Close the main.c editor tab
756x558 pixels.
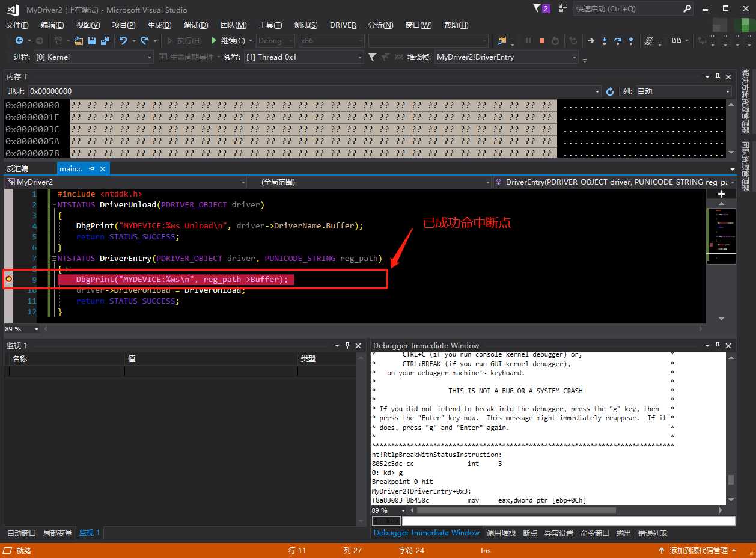coord(102,168)
